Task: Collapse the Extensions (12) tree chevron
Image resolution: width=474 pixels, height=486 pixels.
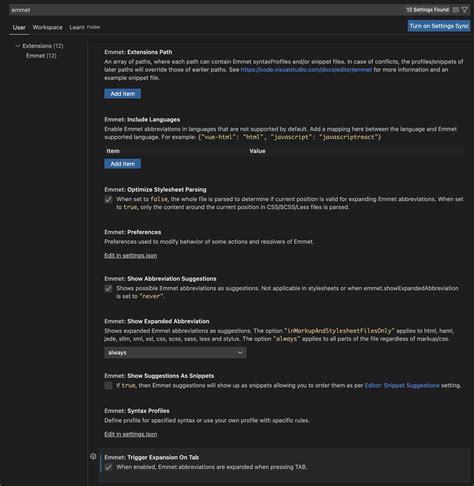Action: (x=18, y=46)
